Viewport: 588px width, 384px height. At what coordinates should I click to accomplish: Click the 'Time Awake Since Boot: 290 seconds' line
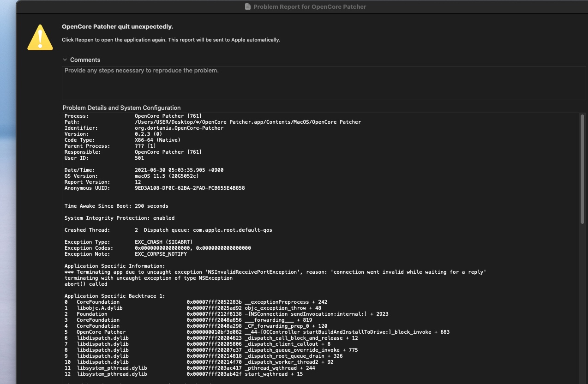click(116, 206)
